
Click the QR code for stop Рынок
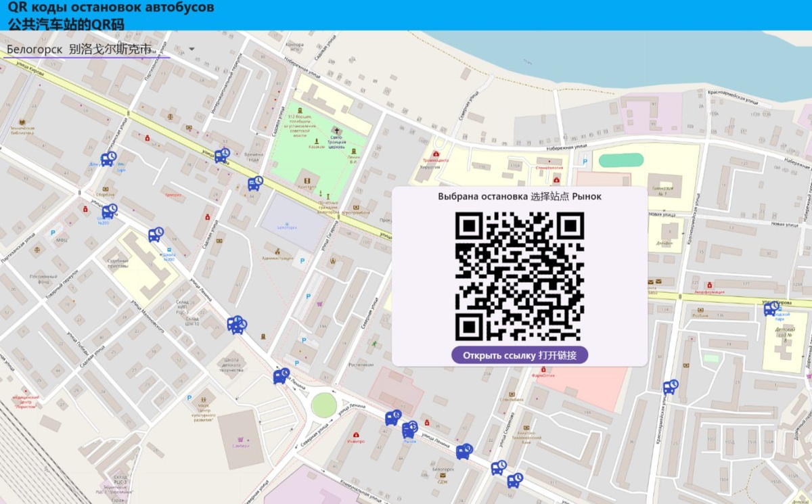[x=520, y=276]
